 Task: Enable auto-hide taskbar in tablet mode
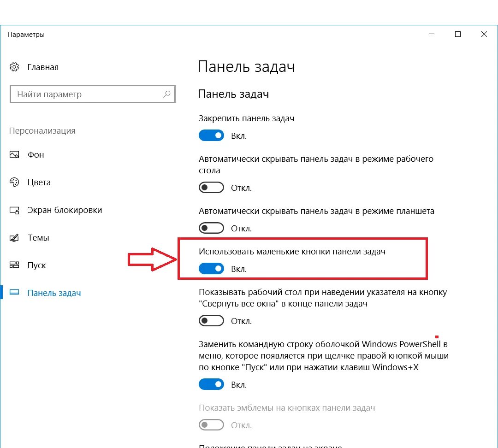211,228
